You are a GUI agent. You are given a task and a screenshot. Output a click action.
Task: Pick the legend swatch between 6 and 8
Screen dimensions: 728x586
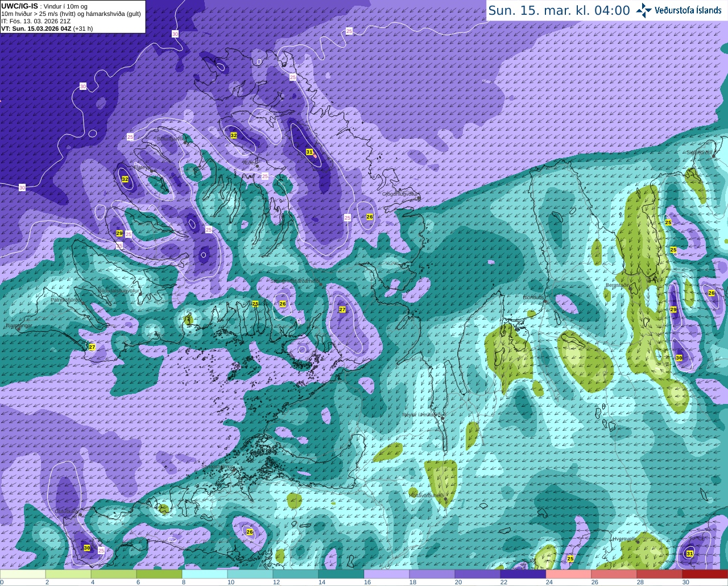pos(159,574)
